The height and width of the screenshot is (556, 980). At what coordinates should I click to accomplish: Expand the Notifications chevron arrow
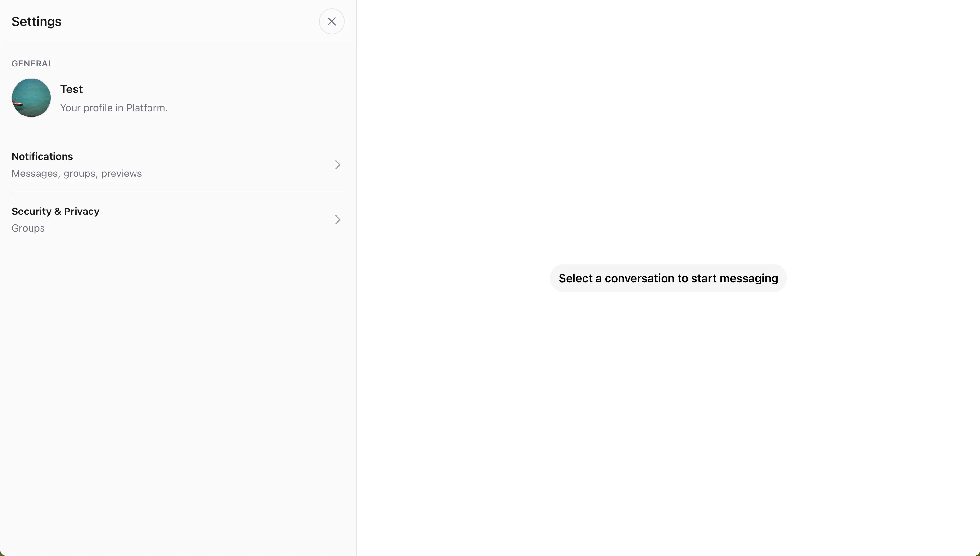337,164
